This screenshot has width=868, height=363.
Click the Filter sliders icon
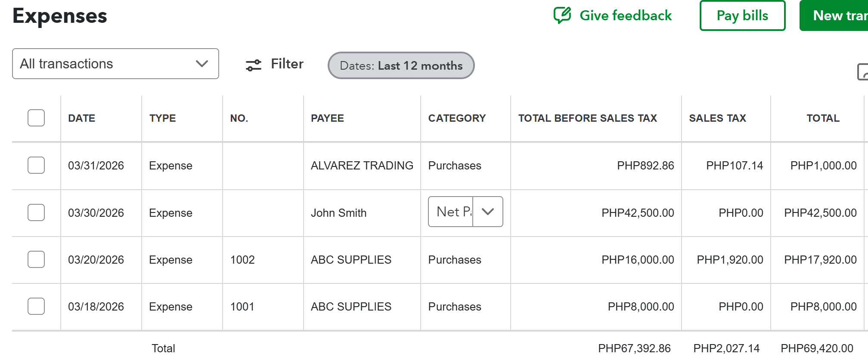click(254, 65)
